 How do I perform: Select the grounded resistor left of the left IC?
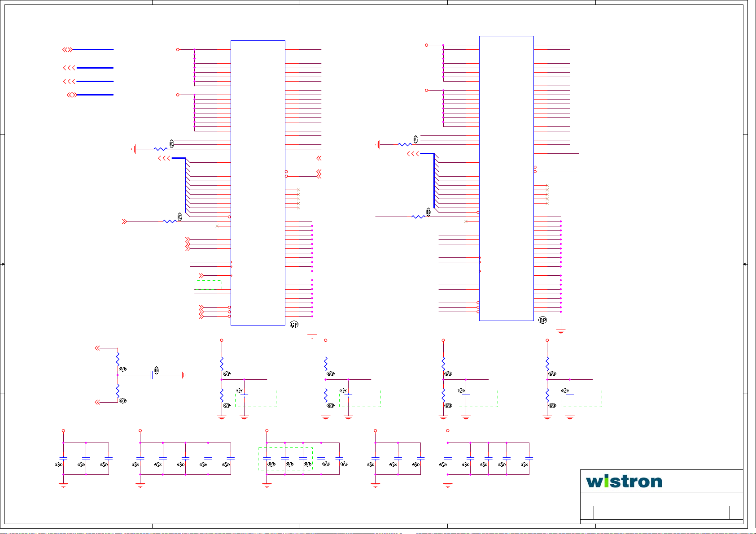coord(161,149)
